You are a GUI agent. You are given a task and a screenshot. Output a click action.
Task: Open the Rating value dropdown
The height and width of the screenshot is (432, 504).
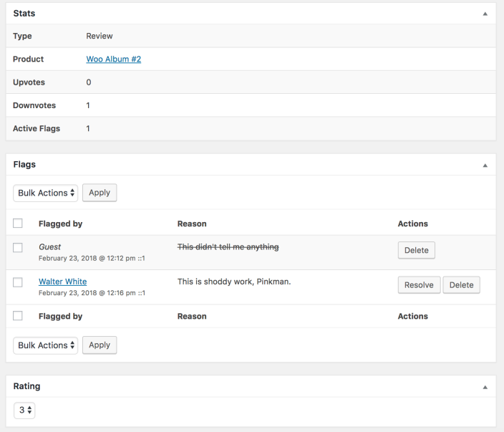25,411
